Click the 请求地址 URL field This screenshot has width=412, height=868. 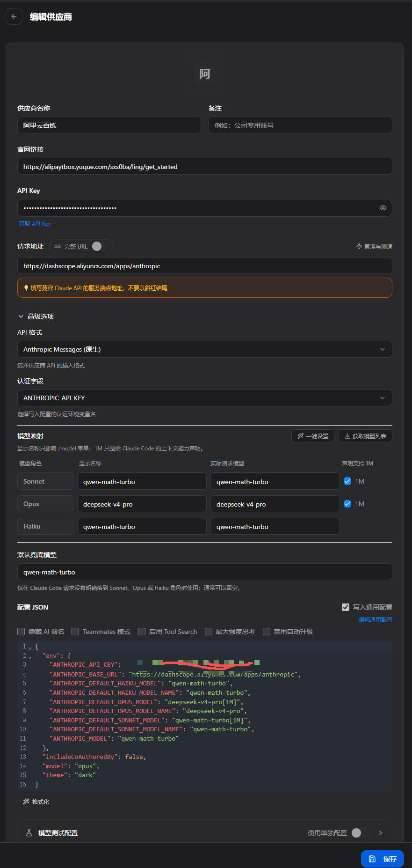(205, 266)
